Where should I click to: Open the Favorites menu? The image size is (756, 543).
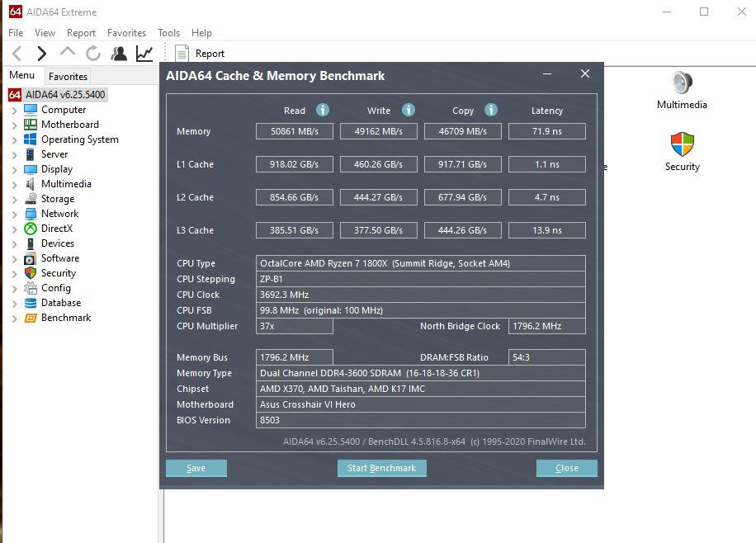[126, 33]
